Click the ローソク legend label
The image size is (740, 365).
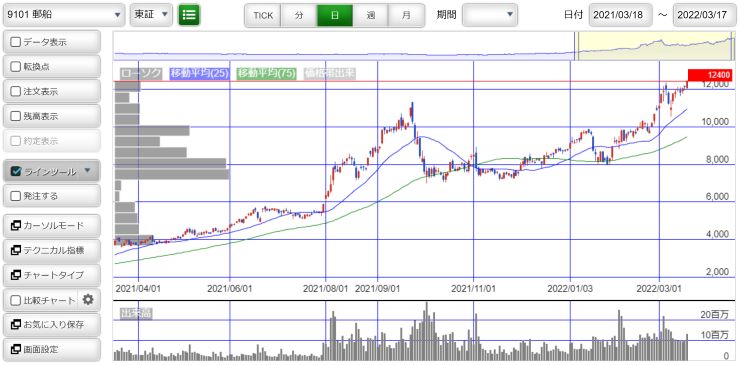[141, 73]
